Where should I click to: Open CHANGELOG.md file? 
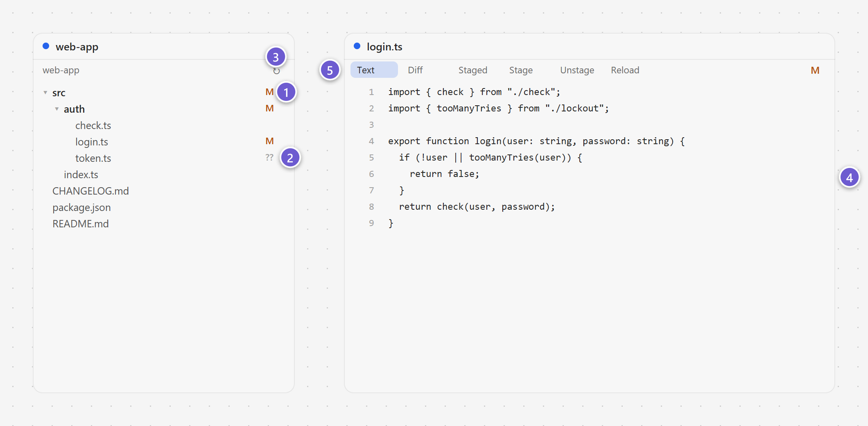pyautogui.click(x=90, y=191)
